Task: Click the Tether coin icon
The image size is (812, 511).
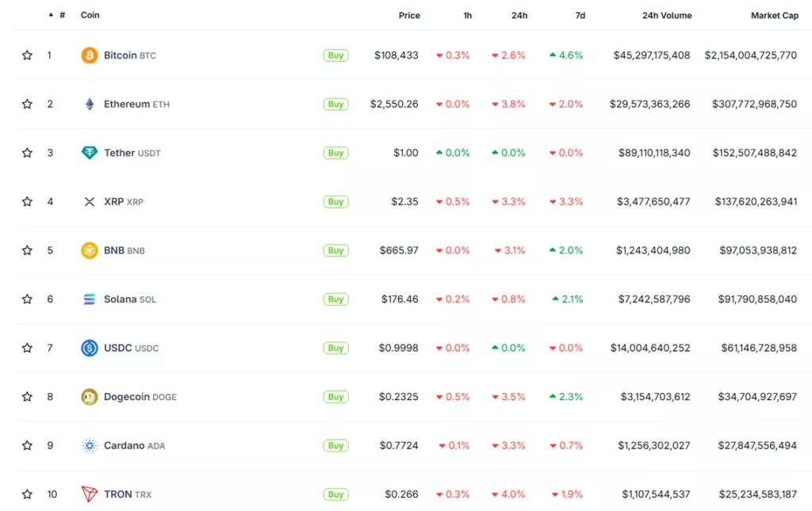Action: coord(90,153)
